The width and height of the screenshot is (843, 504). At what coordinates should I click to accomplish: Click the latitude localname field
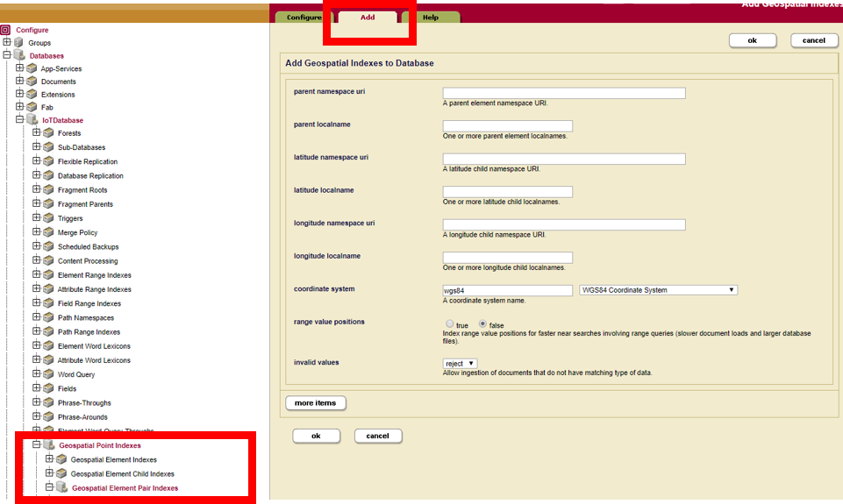click(508, 191)
